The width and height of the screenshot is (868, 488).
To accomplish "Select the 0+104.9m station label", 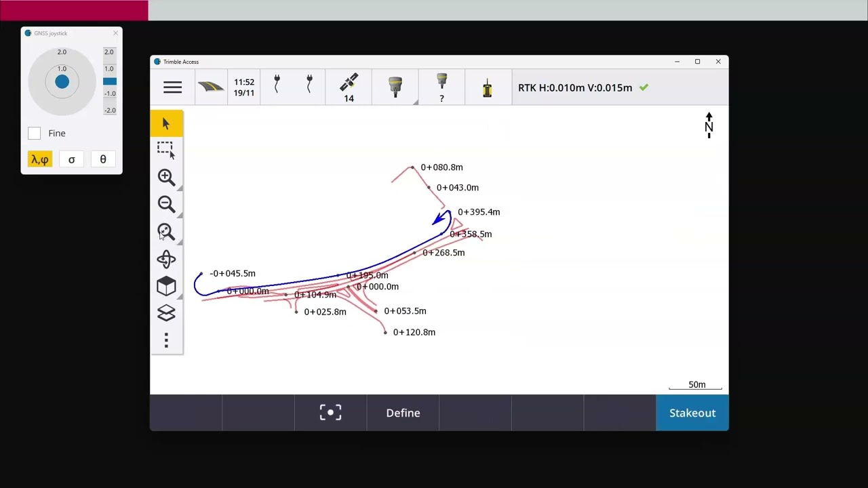I will pyautogui.click(x=315, y=295).
